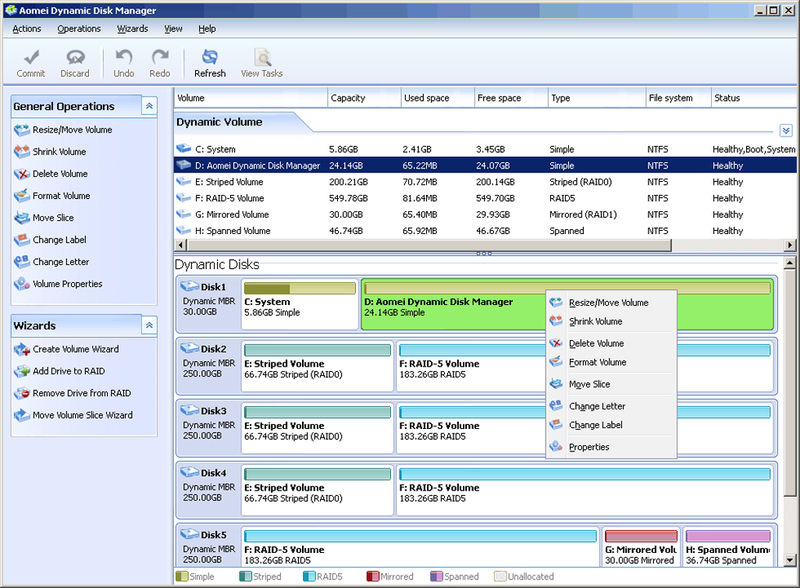Click Move Slice icon in sidebar
The image size is (800, 588).
click(x=22, y=218)
